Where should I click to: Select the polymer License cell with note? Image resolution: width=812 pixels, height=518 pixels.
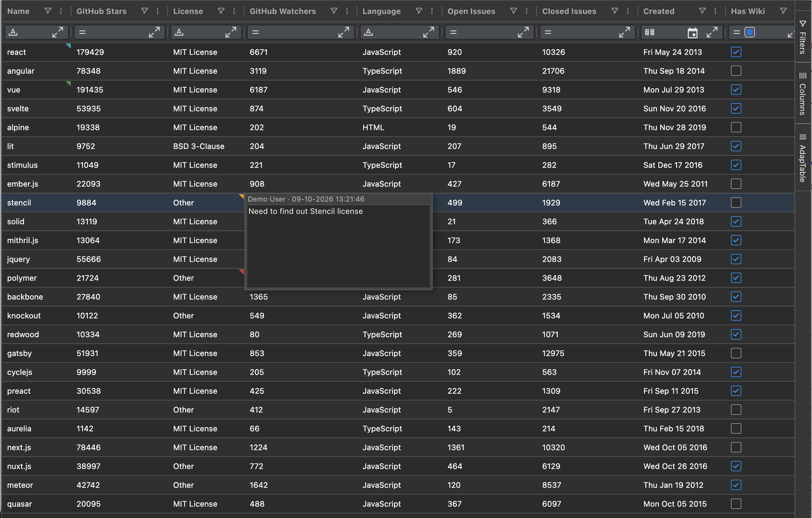tap(206, 278)
